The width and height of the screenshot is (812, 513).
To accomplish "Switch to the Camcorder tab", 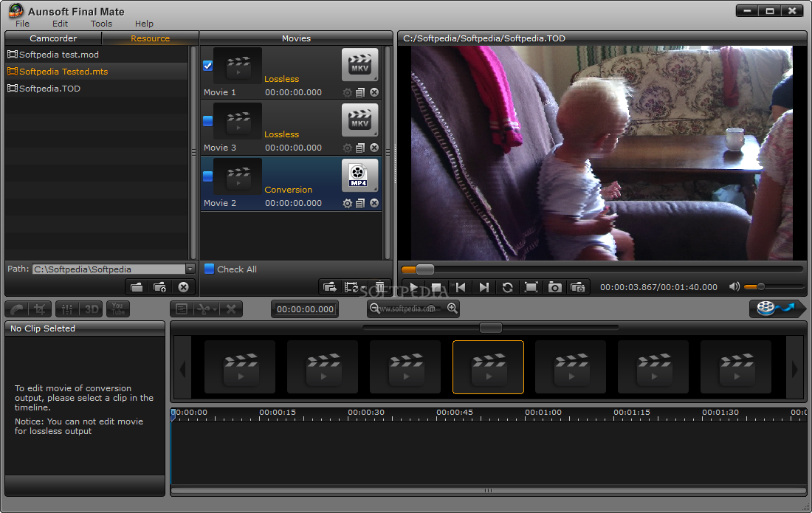I will pyautogui.click(x=53, y=38).
